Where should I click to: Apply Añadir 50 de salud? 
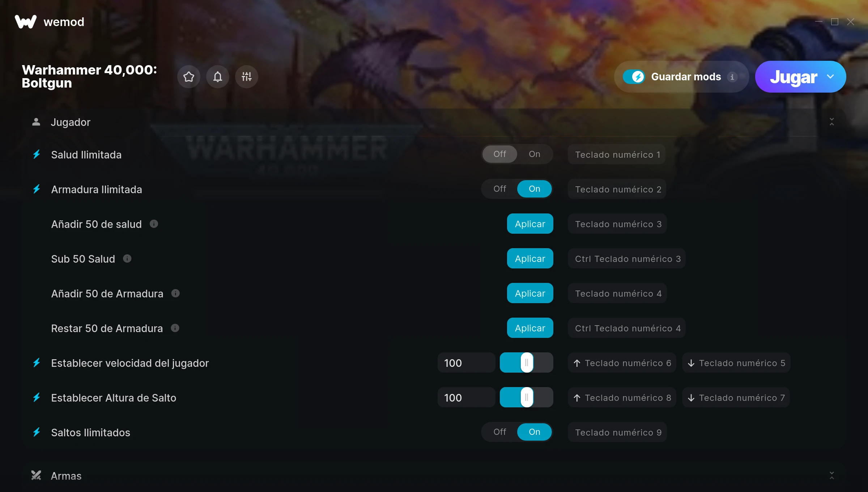click(530, 224)
